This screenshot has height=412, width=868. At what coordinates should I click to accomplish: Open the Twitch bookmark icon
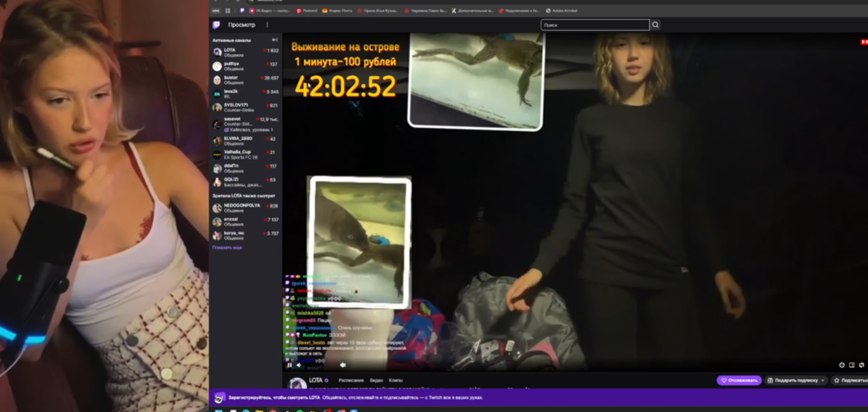[242, 11]
